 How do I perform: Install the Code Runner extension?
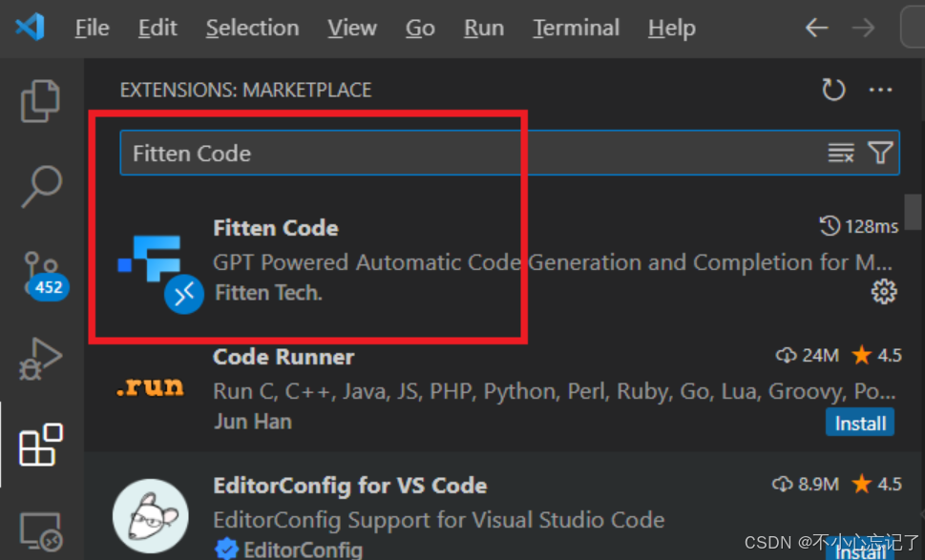coord(858,423)
